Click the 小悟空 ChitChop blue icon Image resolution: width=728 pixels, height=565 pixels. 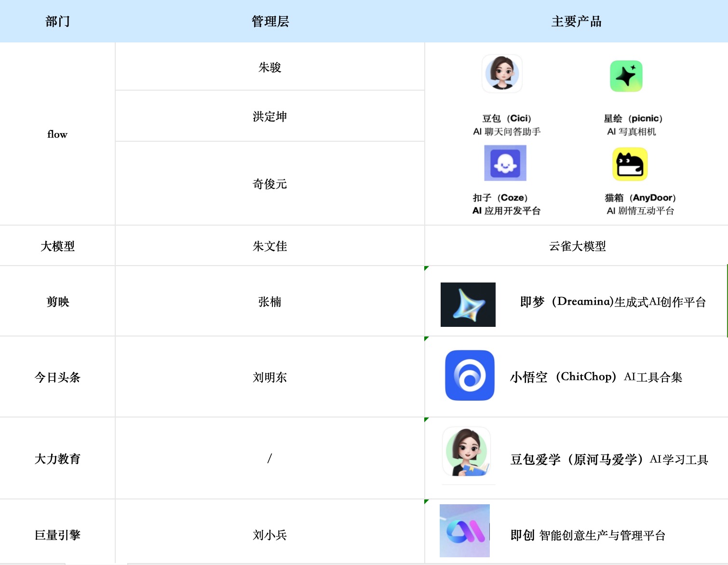coord(470,376)
